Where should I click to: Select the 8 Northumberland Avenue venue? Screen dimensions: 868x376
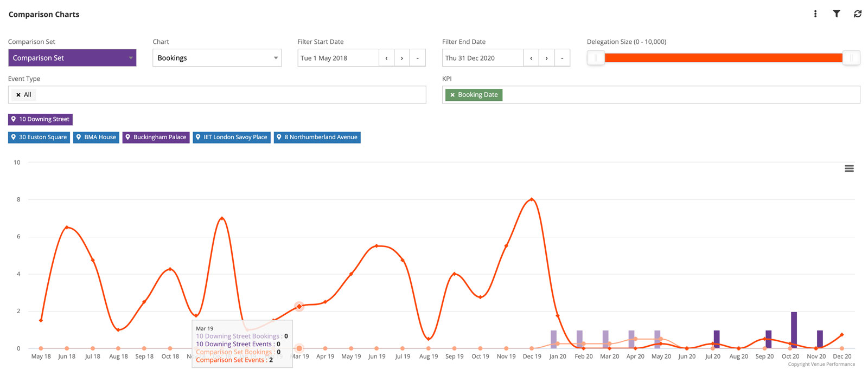[317, 137]
